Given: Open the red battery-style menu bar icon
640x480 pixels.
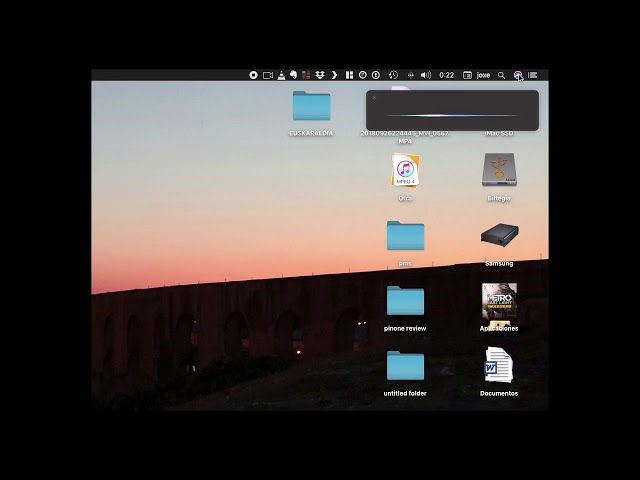Looking at the screenshot, I should point(306,75).
